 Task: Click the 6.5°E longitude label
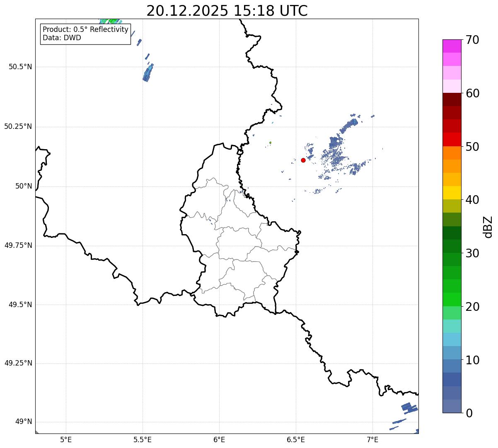pos(296,440)
